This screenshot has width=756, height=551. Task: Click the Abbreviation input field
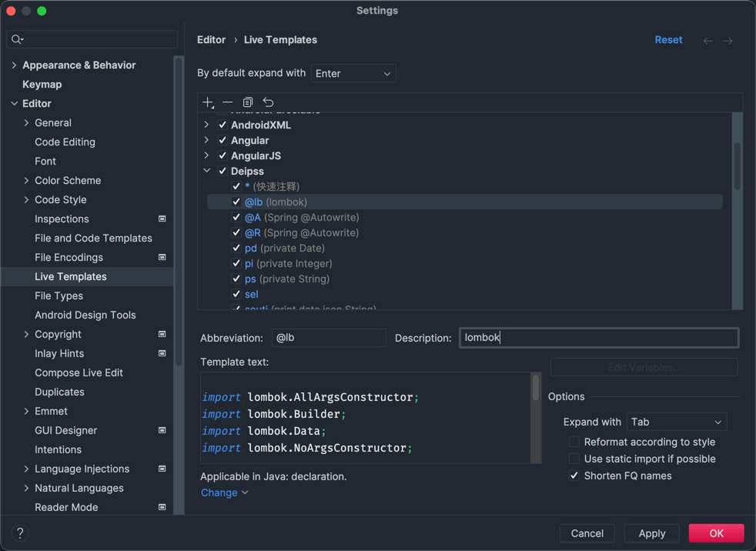[x=329, y=338]
